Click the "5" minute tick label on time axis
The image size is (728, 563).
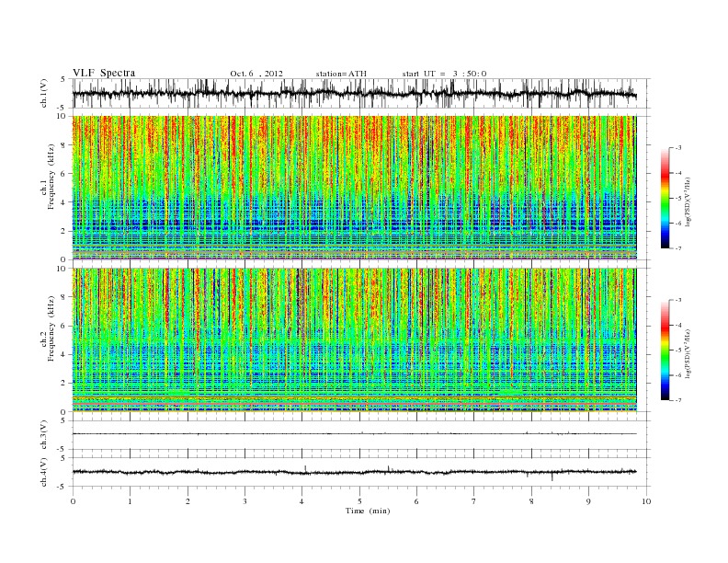[359, 501]
